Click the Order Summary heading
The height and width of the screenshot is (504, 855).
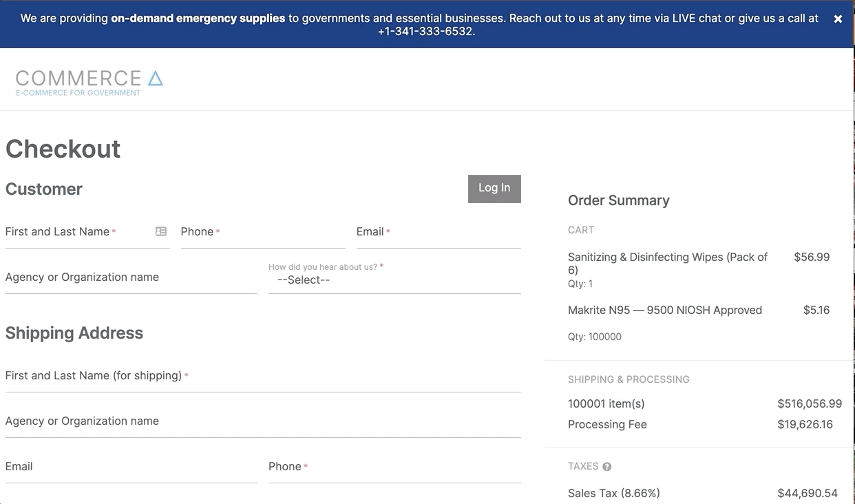click(x=618, y=200)
